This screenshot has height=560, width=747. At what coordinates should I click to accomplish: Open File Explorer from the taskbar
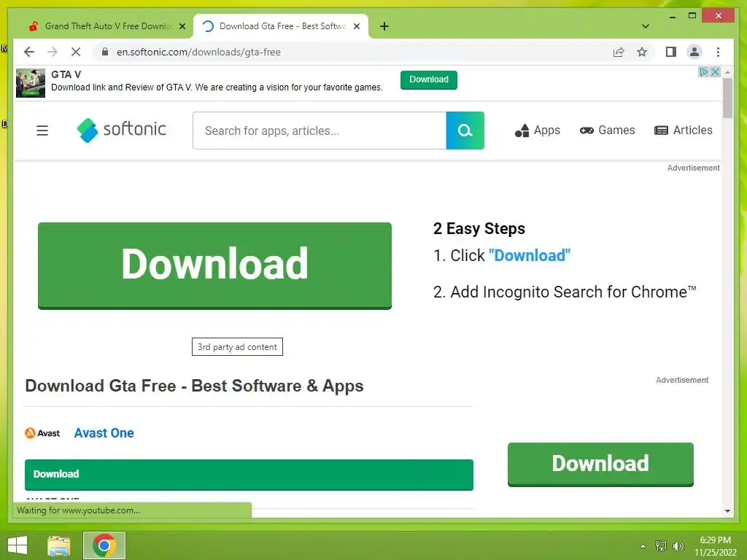click(59, 545)
